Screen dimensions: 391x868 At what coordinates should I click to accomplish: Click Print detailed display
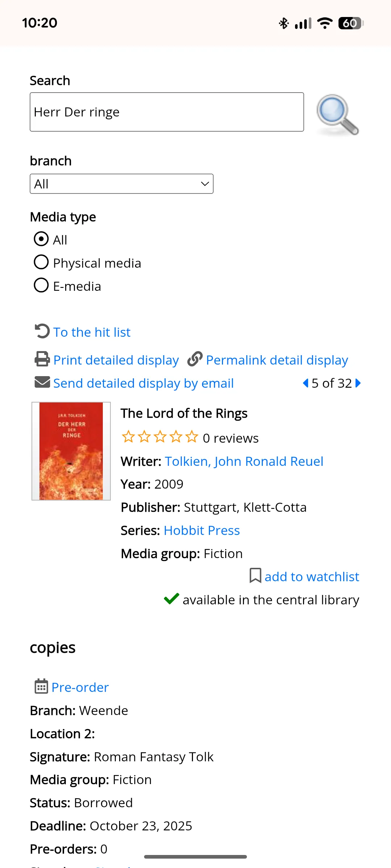coord(115,359)
